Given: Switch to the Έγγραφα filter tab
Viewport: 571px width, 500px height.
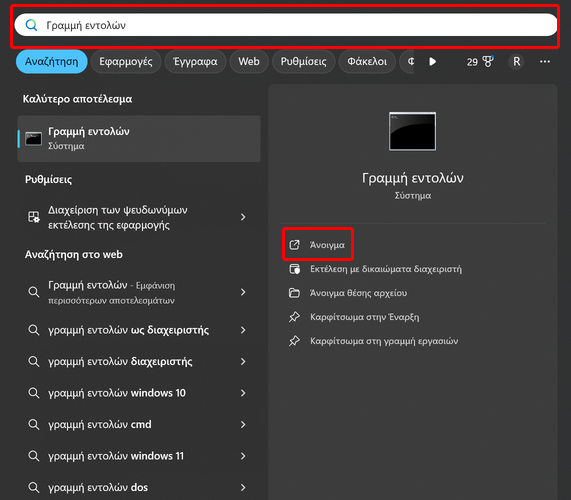Looking at the screenshot, I should [x=195, y=62].
